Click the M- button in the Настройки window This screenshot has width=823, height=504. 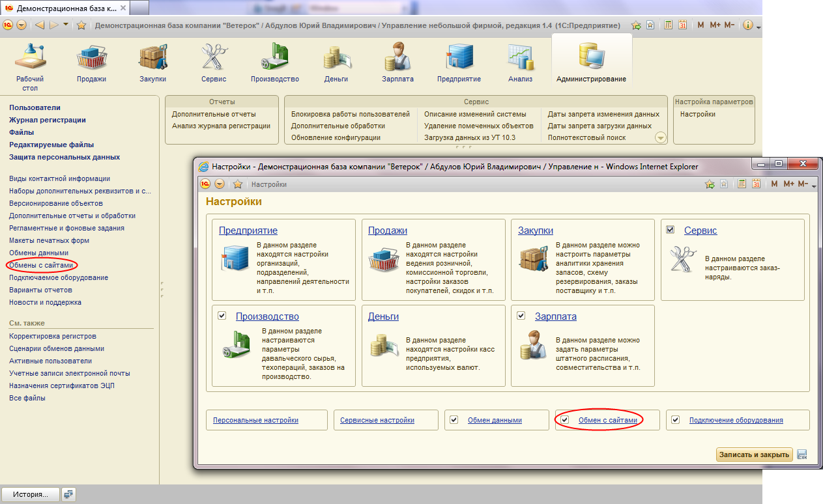803,184
